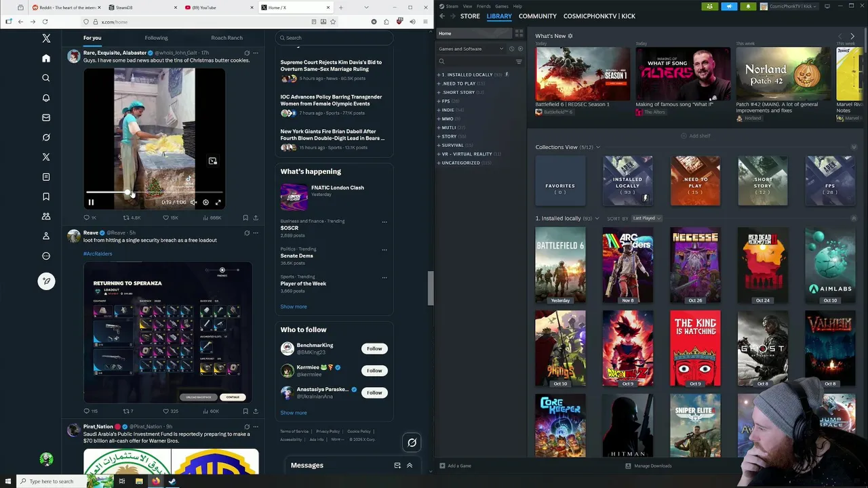868x488 pixels.
Task: Open Profile icon in X sidebar
Action: 46,236
